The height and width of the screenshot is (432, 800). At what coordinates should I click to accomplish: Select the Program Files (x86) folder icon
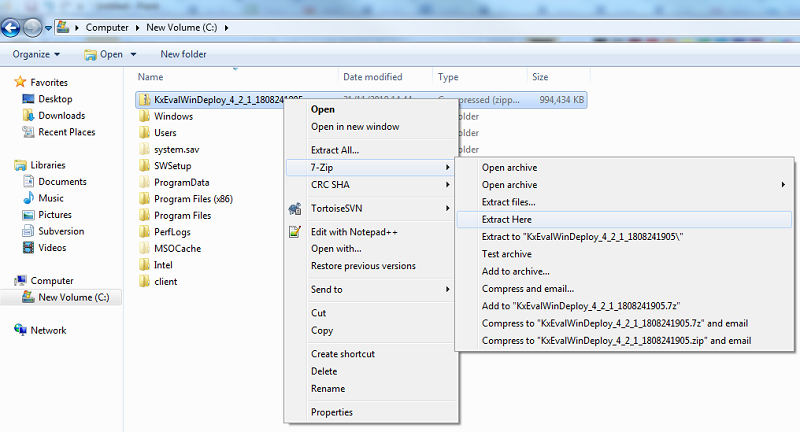(145, 199)
